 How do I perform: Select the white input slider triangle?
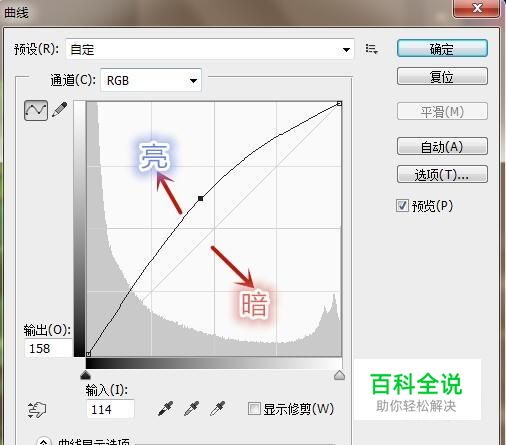click(339, 375)
